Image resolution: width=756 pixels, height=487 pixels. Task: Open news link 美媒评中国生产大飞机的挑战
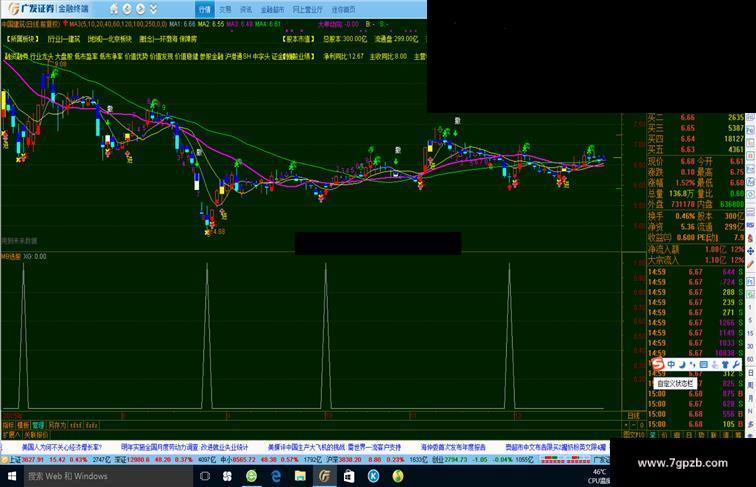click(334, 447)
